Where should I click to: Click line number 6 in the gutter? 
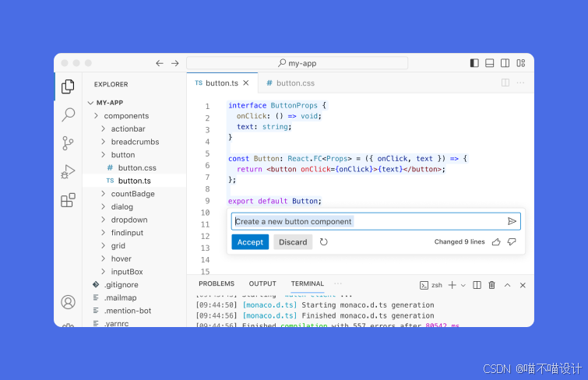[x=207, y=165]
